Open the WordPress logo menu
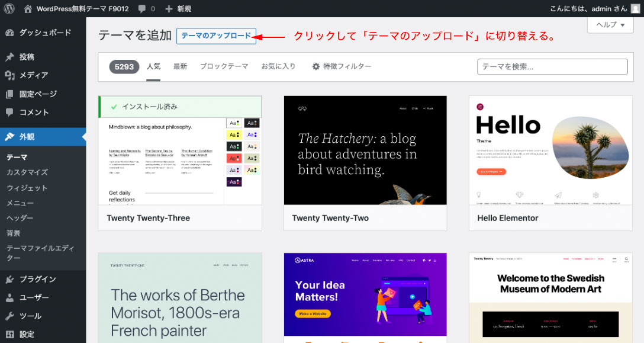Viewport: 644px width, 343px height. [x=9, y=9]
